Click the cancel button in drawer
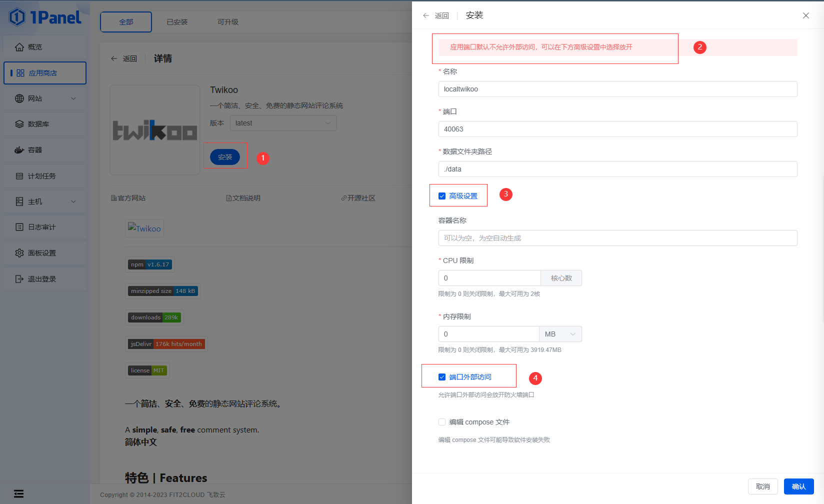This screenshot has width=824, height=504. click(762, 486)
